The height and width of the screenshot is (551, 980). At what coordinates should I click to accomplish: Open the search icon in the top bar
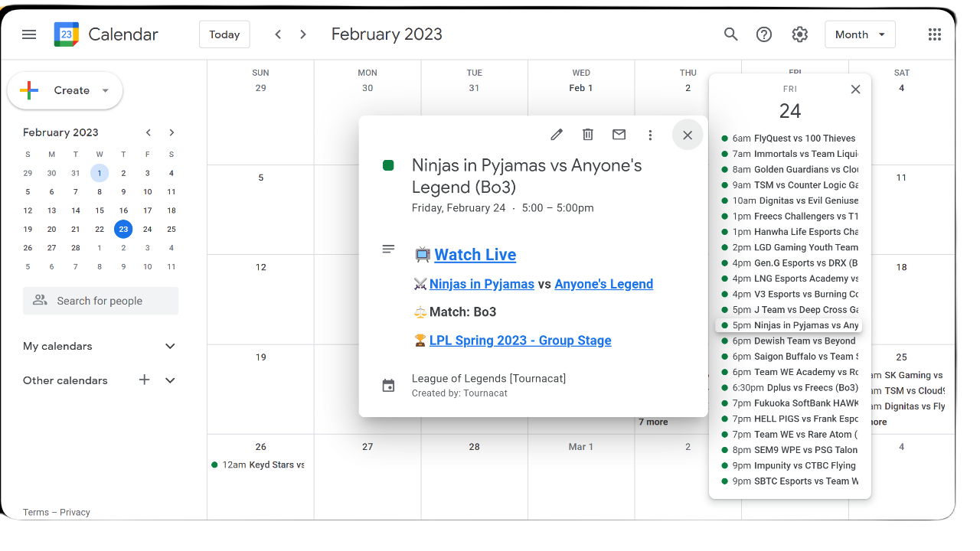coord(730,34)
